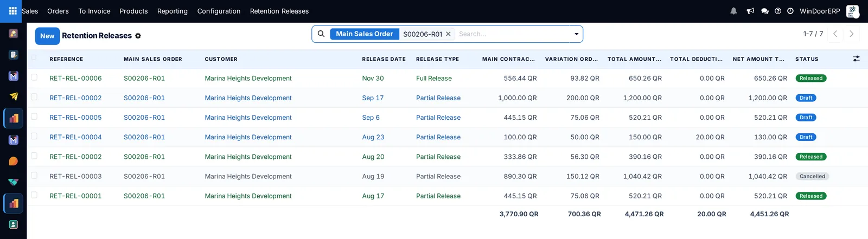The width and height of the screenshot is (868, 239).
Task: Remove the S00206-R01 search filter
Action: pos(448,34)
